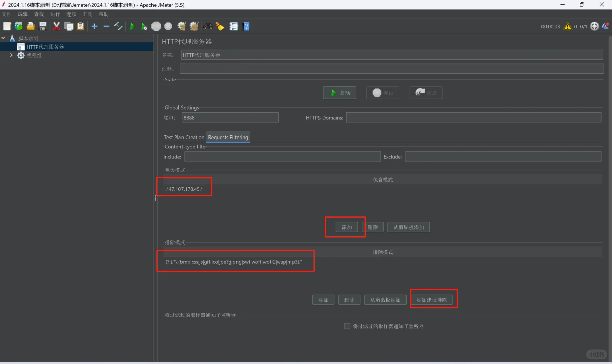
Task: Expand the 线程组 node arrow
Action: 11,55
